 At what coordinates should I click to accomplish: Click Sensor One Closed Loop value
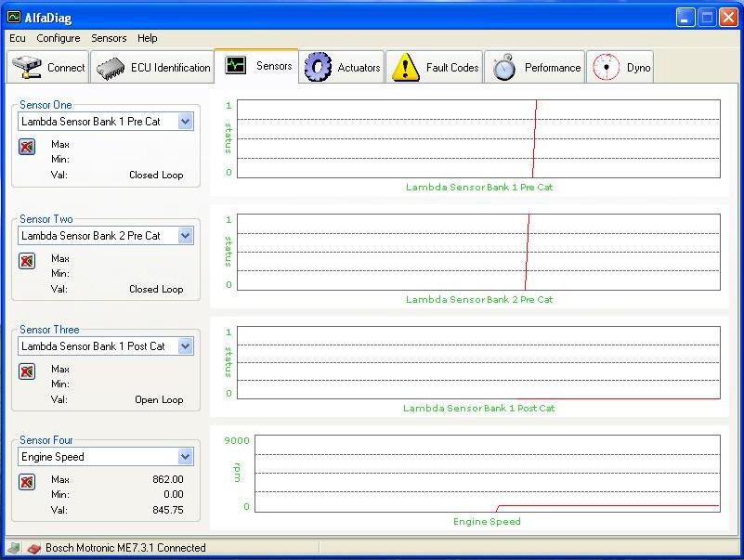coord(156,176)
